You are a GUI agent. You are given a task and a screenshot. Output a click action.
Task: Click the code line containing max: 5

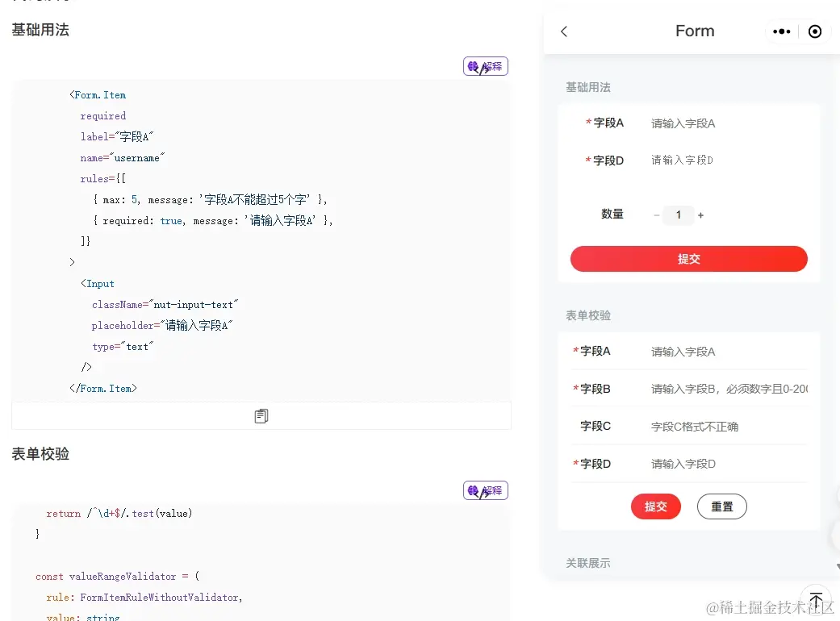point(210,200)
